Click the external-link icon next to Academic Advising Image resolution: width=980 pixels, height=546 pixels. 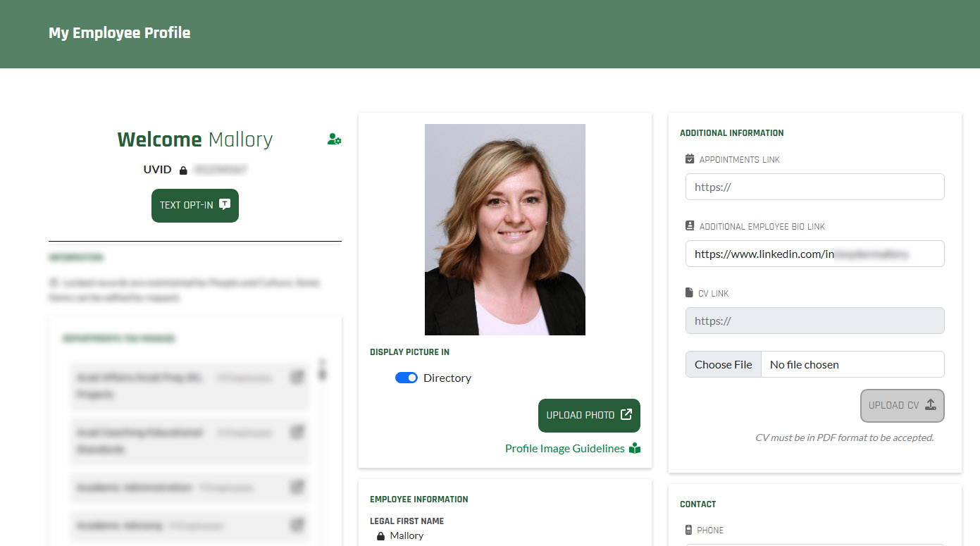[x=297, y=526]
